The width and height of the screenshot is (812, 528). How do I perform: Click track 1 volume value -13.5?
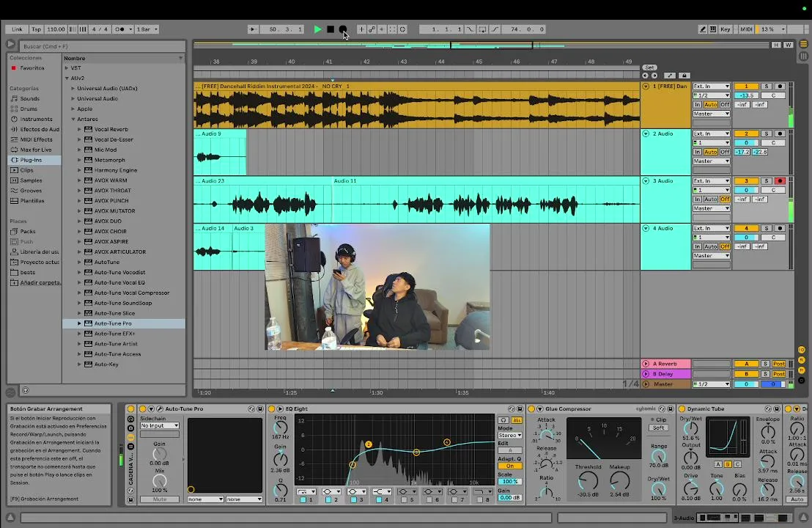tap(746, 95)
